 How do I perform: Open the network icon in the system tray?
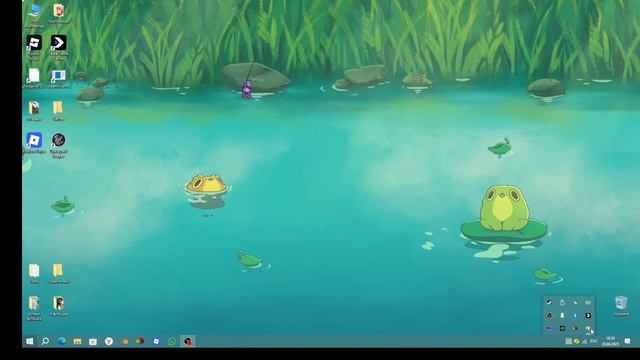point(584,341)
